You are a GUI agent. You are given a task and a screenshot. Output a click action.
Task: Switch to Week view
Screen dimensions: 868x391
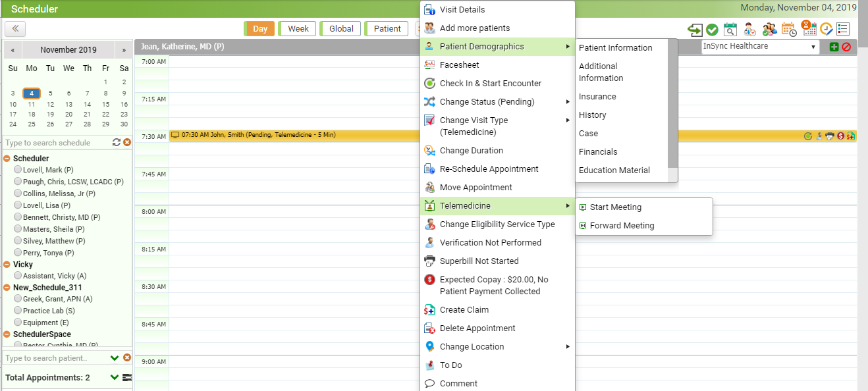point(297,29)
